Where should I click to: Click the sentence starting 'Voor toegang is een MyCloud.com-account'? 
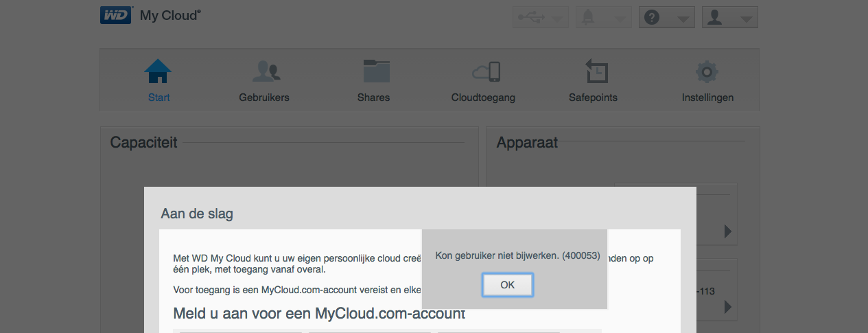pos(296,290)
